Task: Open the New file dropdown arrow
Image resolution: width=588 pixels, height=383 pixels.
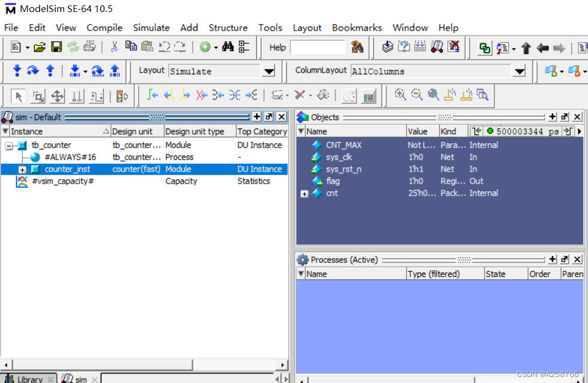Action: point(28,48)
